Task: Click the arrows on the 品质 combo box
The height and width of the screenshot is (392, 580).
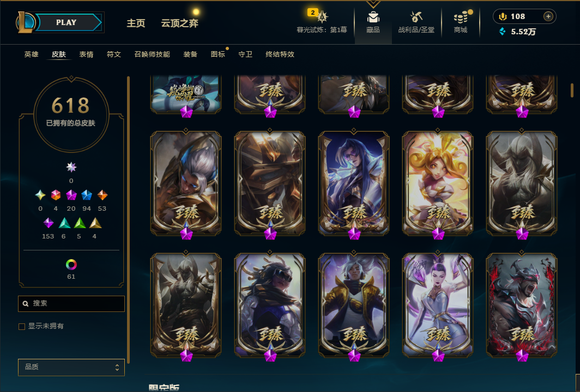Action: (117, 367)
